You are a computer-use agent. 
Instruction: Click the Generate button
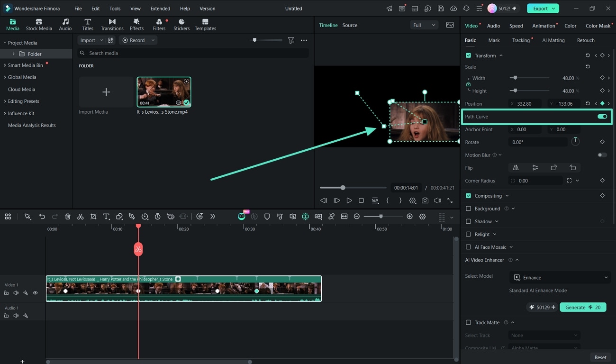[x=583, y=307]
